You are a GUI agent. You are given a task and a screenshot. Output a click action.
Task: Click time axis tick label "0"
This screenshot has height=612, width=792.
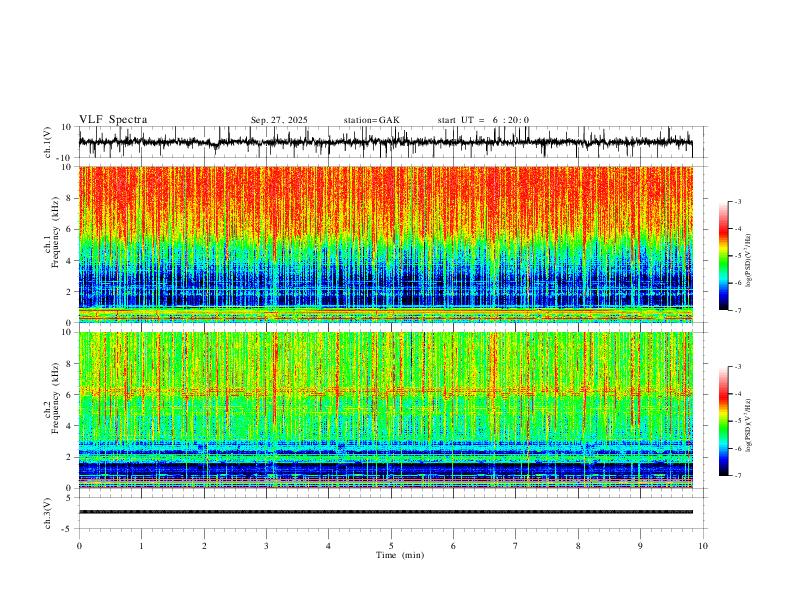79,546
